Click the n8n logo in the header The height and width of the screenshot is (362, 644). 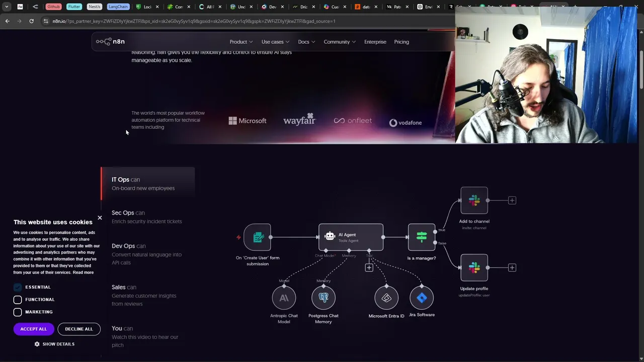point(110,42)
